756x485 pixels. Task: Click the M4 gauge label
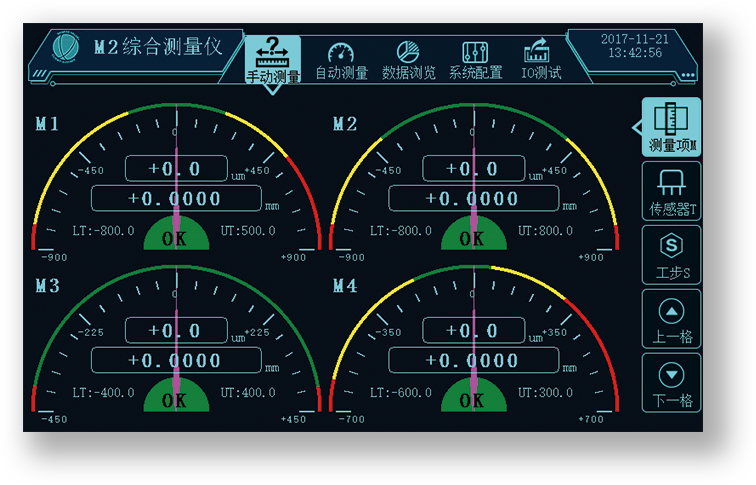click(x=345, y=286)
